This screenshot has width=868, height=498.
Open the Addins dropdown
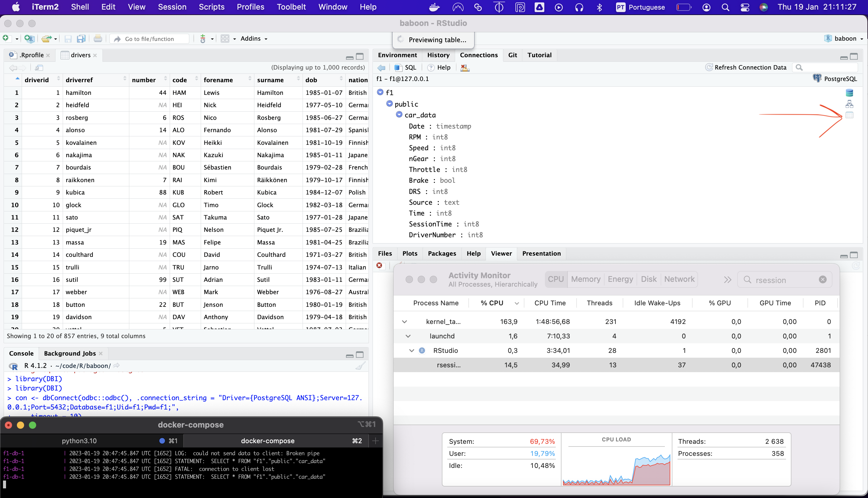(254, 39)
